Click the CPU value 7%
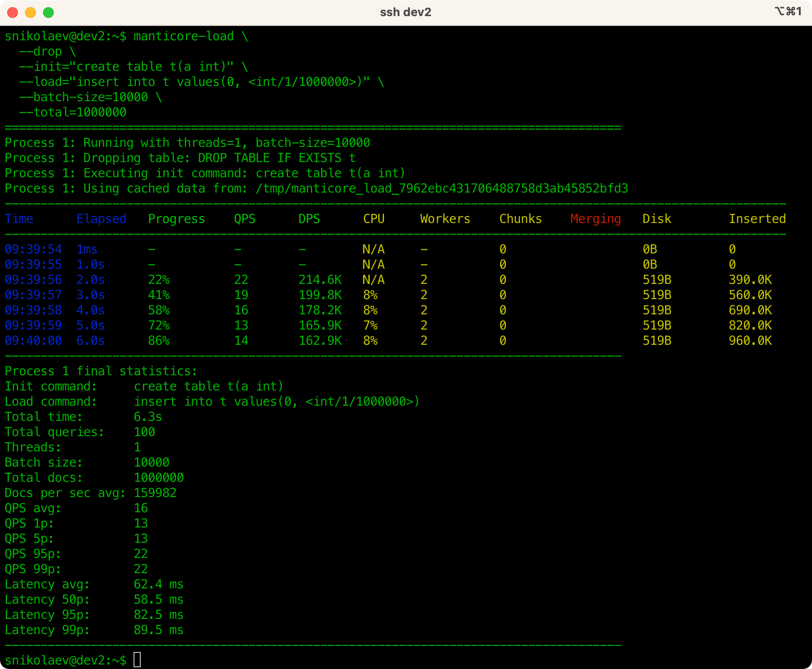The image size is (812, 669). 370,326
